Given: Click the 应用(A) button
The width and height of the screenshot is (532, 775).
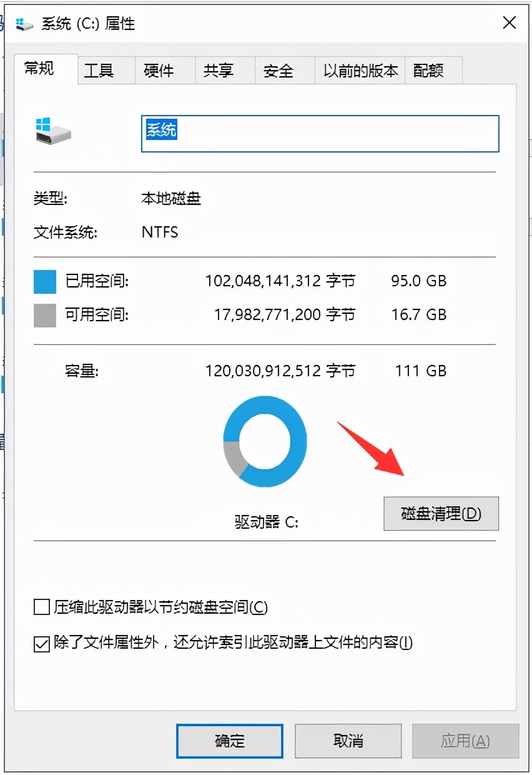Looking at the screenshot, I should coord(465,741).
